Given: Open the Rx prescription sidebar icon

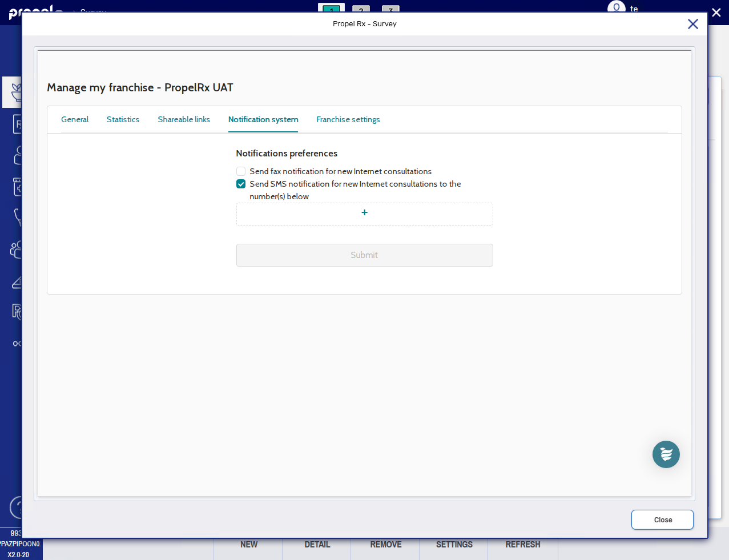Looking at the screenshot, I should (x=17, y=124).
